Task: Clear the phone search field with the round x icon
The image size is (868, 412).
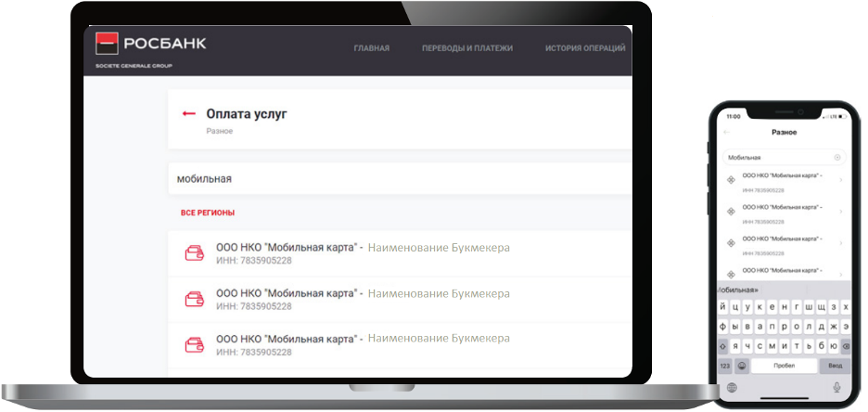Action: (x=837, y=158)
